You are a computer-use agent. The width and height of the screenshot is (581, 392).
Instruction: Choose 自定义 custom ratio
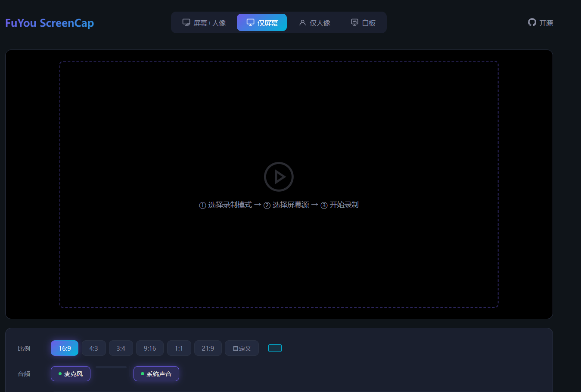[242, 348]
